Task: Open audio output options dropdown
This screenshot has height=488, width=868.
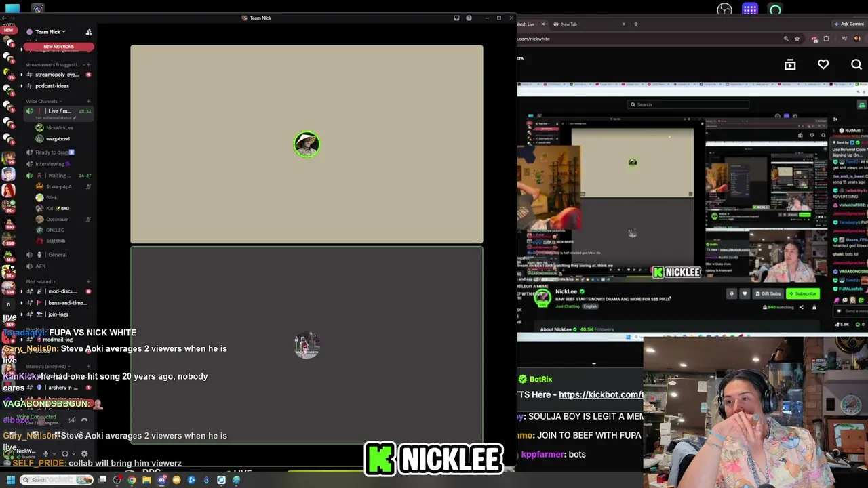Action: click(73, 454)
